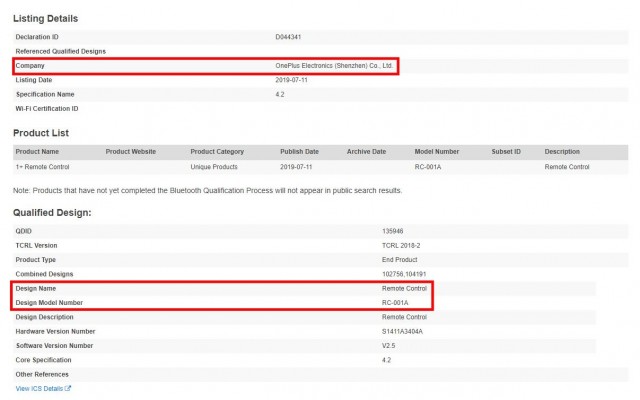The width and height of the screenshot is (640, 400).
Task: Click the Model Number column header
Action: point(437,151)
